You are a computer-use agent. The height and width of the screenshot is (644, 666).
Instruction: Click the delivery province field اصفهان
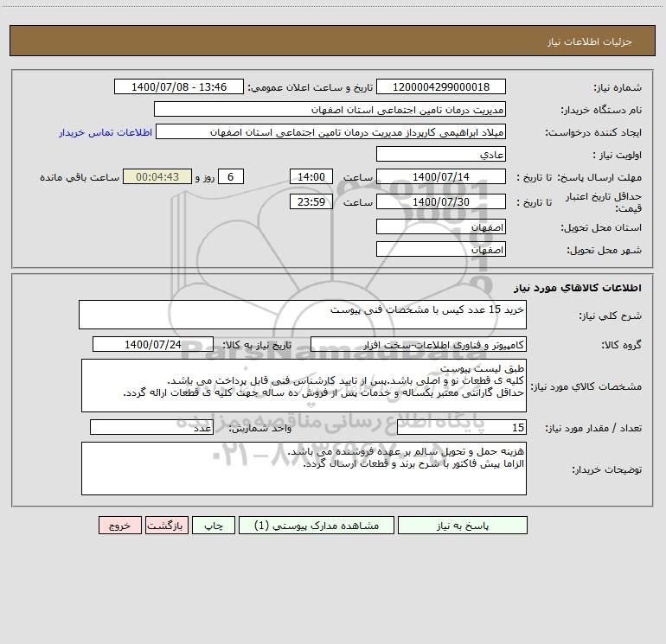(441, 226)
